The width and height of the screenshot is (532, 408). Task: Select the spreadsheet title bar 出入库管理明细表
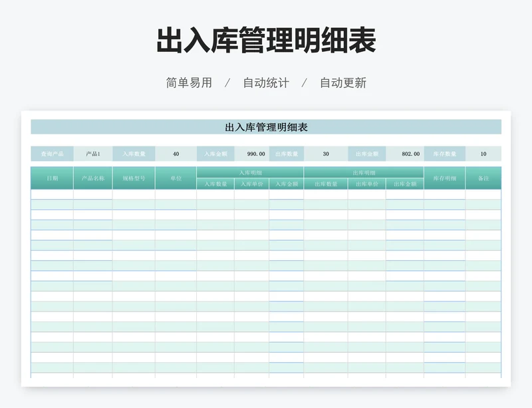tap(266, 127)
